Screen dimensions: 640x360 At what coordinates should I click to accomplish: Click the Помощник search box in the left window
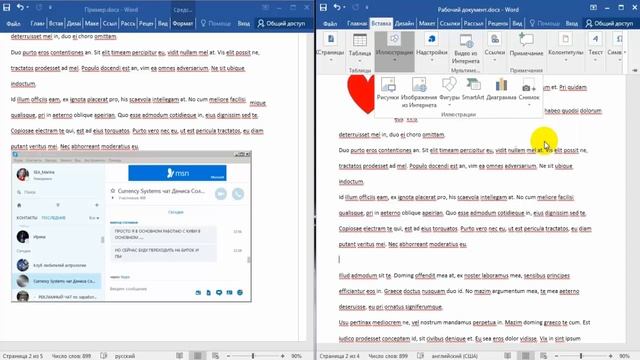point(216,24)
